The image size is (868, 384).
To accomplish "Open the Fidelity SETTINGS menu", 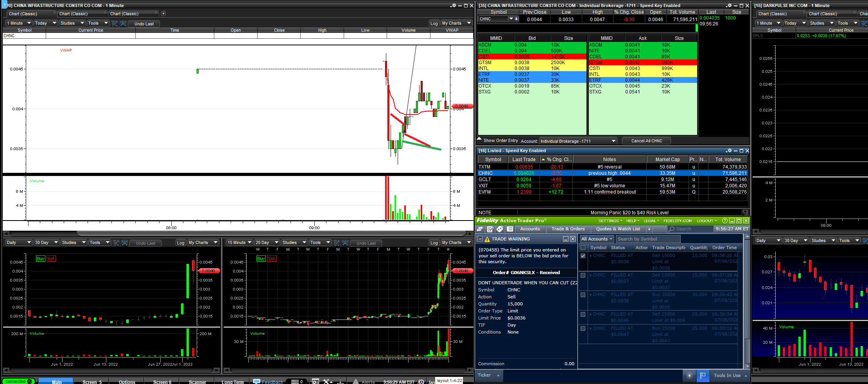I will click(610, 221).
